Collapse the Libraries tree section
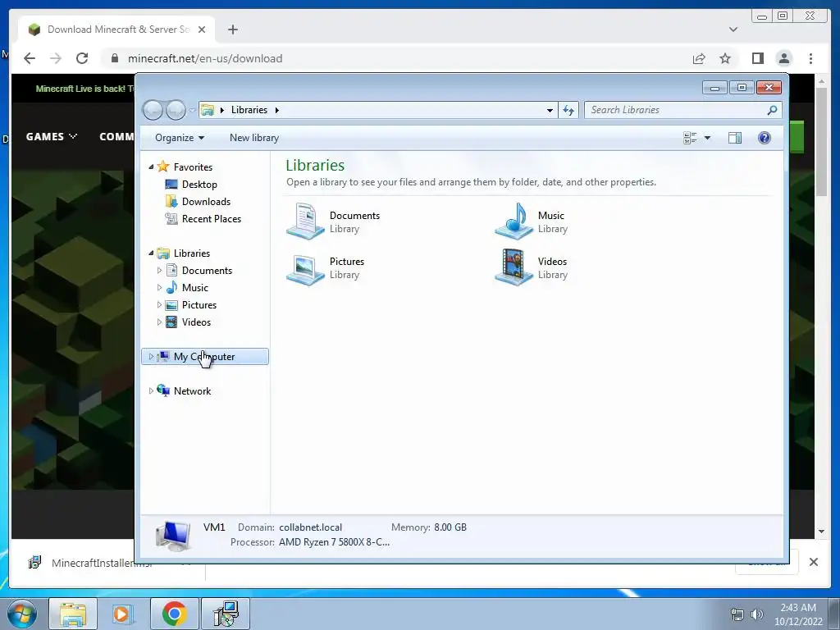 pyautogui.click(x=151, y=253)
